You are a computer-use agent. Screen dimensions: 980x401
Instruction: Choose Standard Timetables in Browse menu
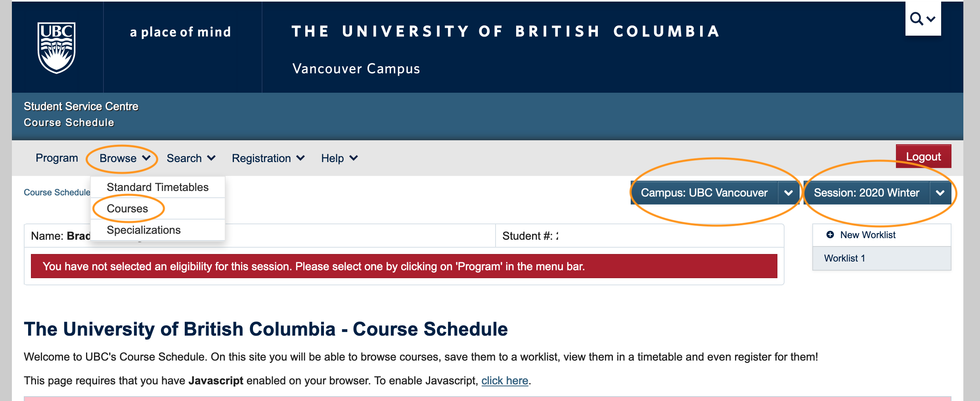158,187
